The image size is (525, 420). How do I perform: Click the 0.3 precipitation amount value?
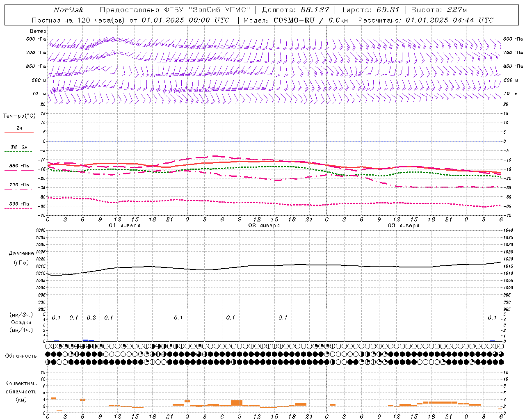[91, 318]
